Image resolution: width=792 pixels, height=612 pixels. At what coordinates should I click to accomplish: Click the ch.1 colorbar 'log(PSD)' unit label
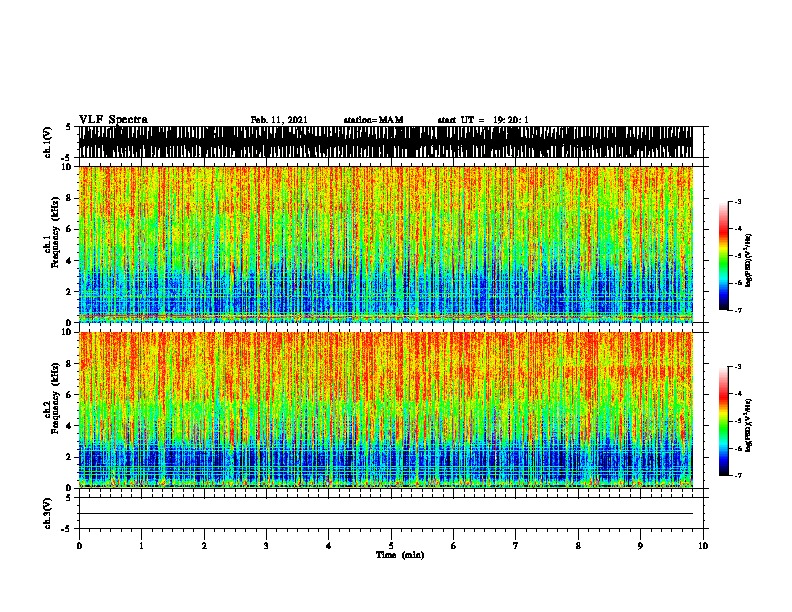pyautogui.click(x=749, y=260)
